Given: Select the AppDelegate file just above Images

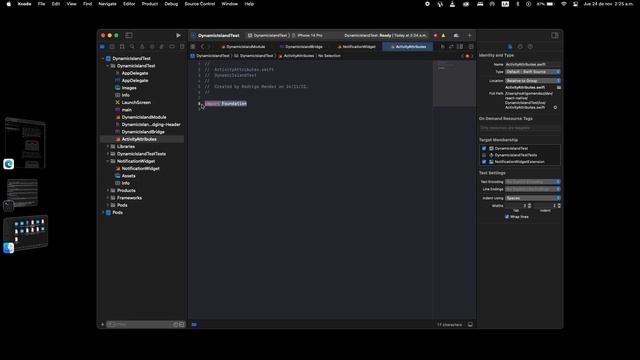Looking at the screenshot, I should pos(135,80).
